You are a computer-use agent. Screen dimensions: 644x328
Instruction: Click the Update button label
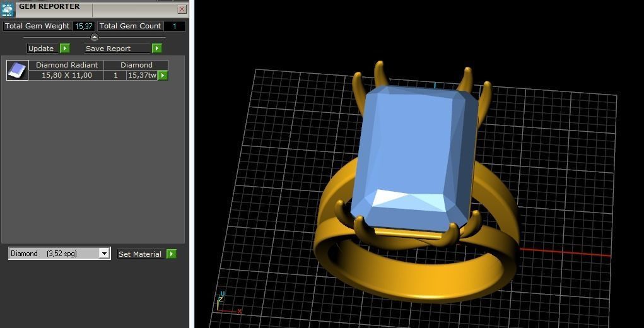tap(41, 49)
